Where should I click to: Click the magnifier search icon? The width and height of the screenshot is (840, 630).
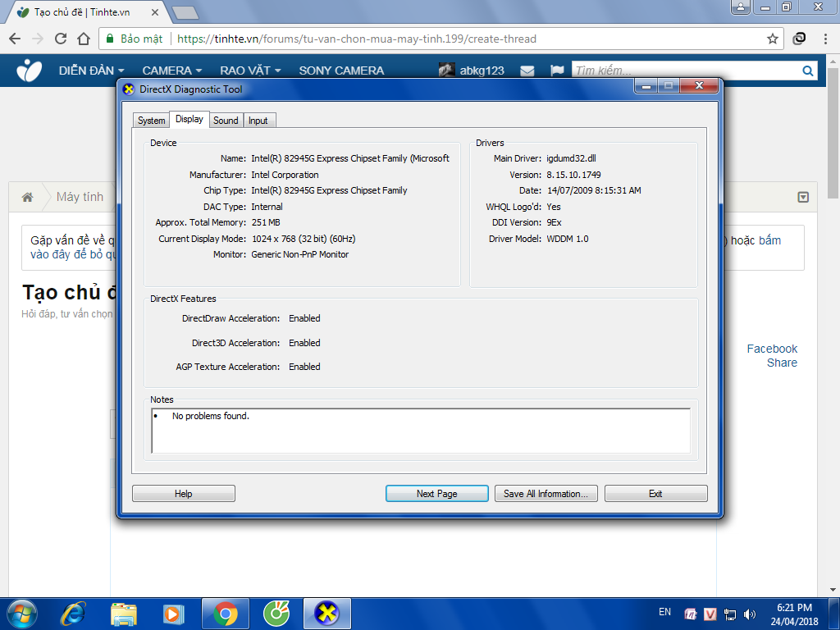tap(807, 71)
